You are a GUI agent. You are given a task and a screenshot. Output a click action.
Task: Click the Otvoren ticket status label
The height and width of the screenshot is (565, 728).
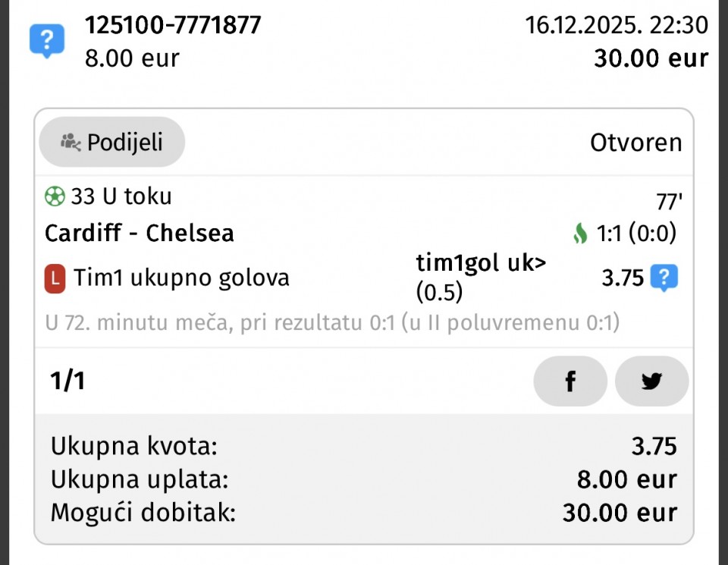click(635, 143)
